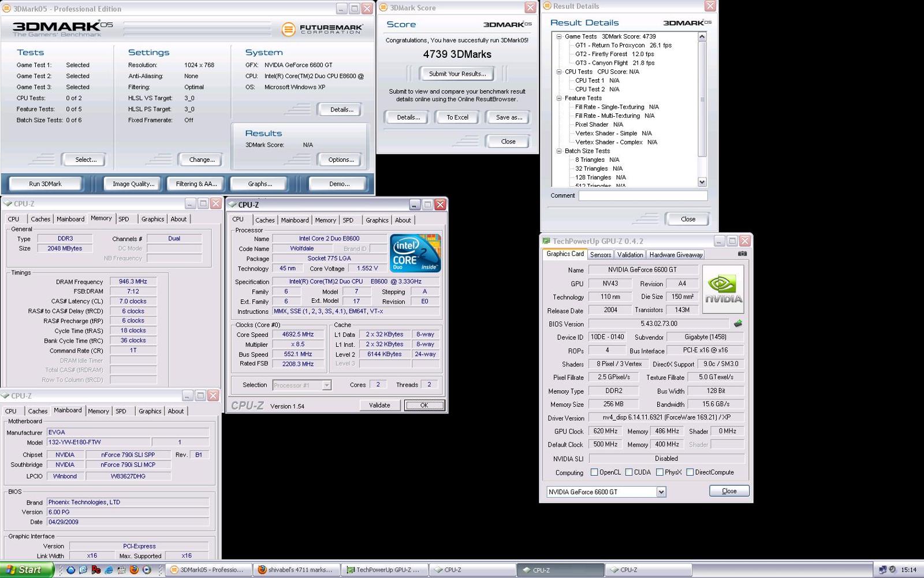The image size is (924, 578).
Task: Click Submit Your Results button
Action: click(457, 73)
